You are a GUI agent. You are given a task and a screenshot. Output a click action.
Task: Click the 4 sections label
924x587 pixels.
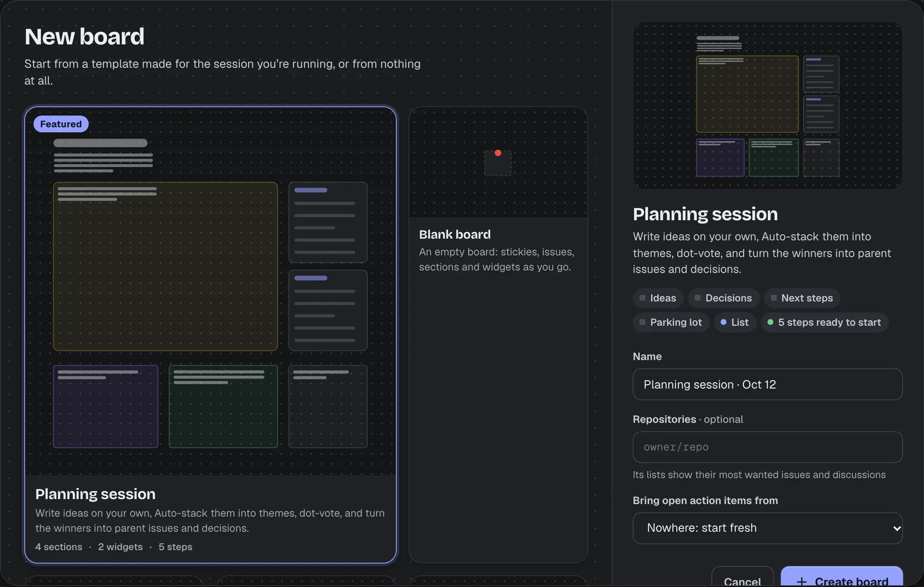tap(59, 547)
